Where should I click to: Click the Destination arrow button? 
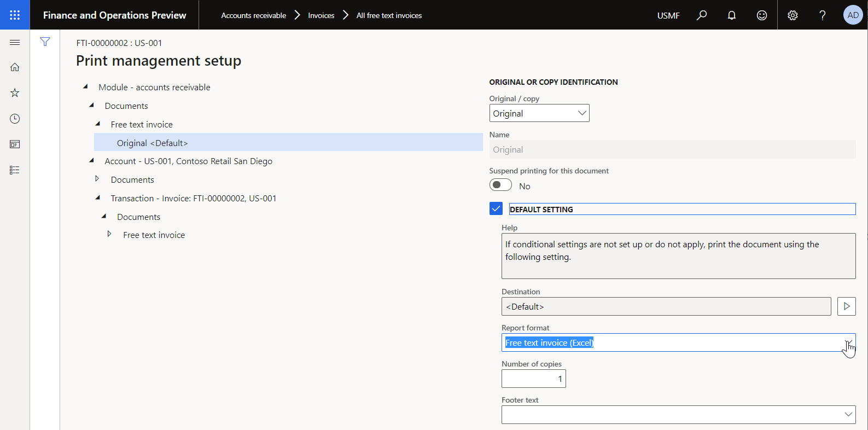(x=846, y=306)
